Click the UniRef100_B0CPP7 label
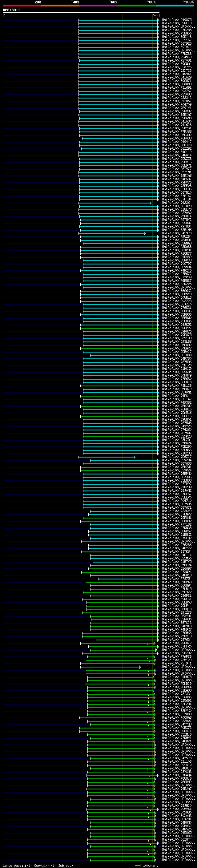Screen dimensions: 197x868 tap(177, 328)
